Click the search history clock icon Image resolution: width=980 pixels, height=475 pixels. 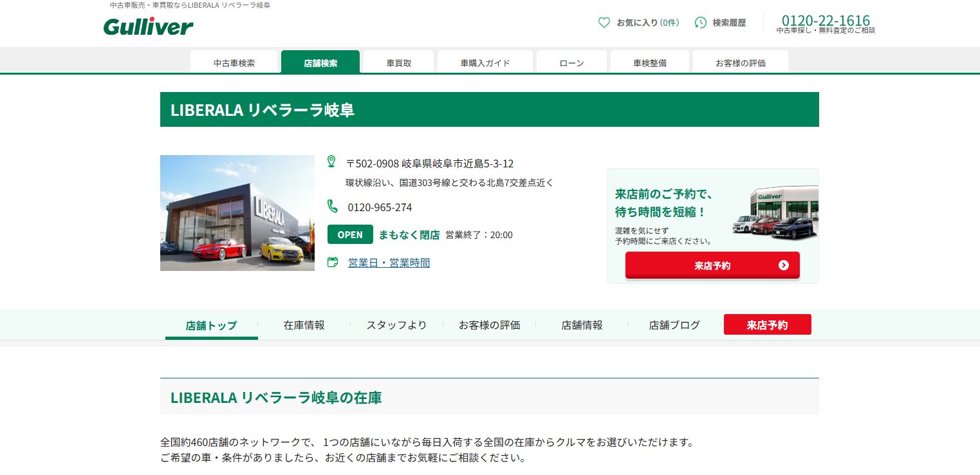coord(701,23)
